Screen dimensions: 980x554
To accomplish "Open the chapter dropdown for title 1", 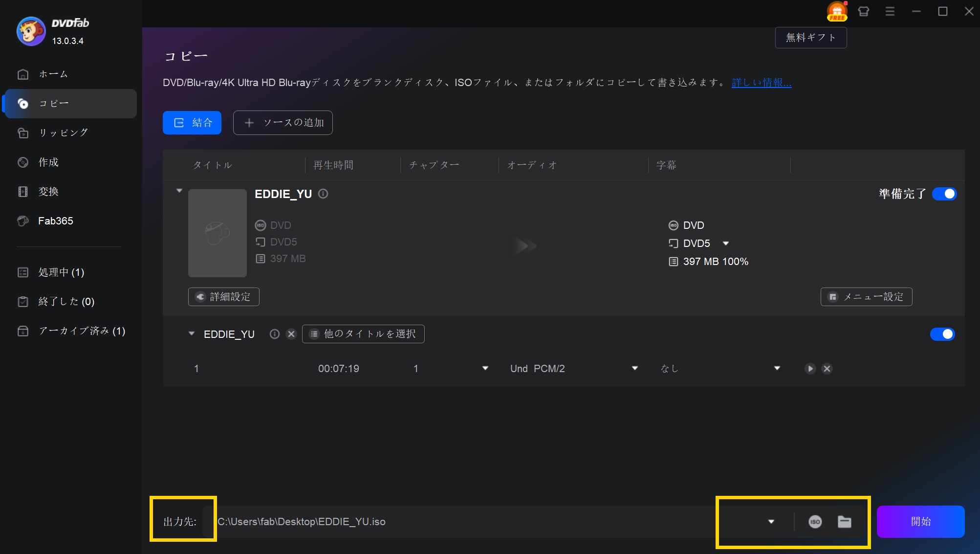I will 485,368.
